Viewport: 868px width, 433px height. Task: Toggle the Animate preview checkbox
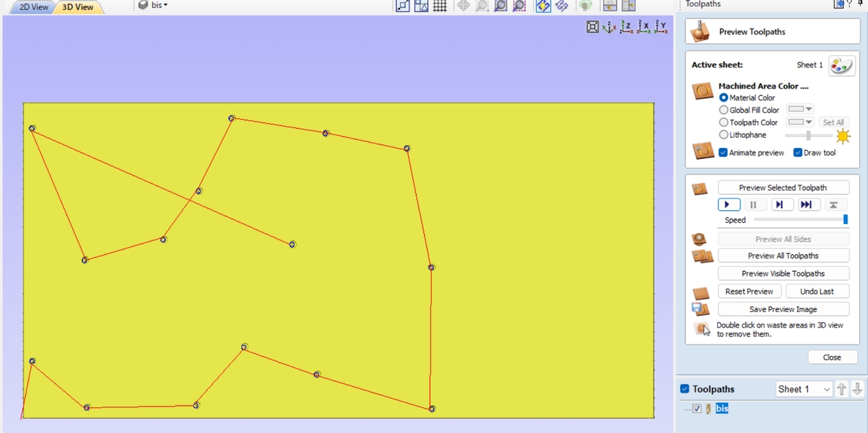click(x=723, y=152)
